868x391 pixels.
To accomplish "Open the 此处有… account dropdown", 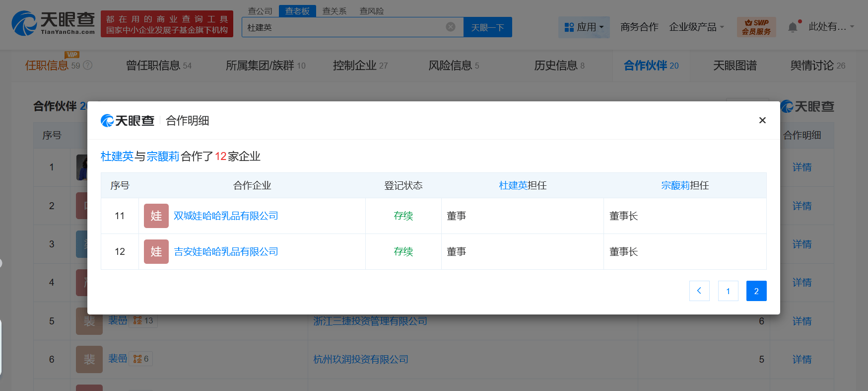I will click(831, 27).
